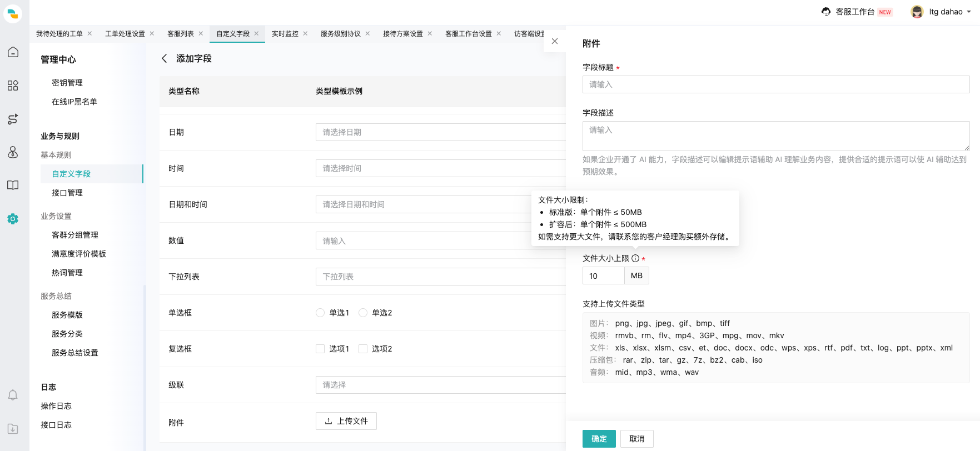Open the knowledge base book icon
Screen dimensions: 980x451
[13, 186]
